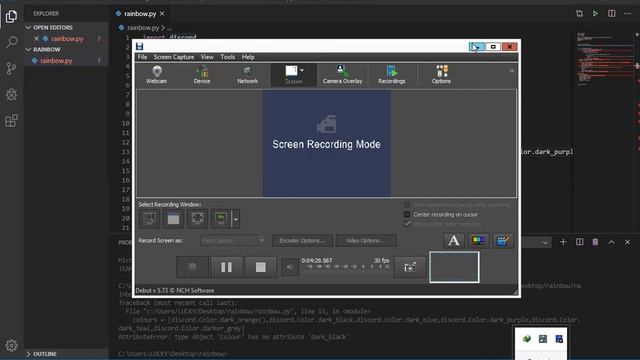Image resolution: width=640 pixels, height=360 pixels.
Task: Open the editor More Actions ellipsis
Action: (627, 13)
